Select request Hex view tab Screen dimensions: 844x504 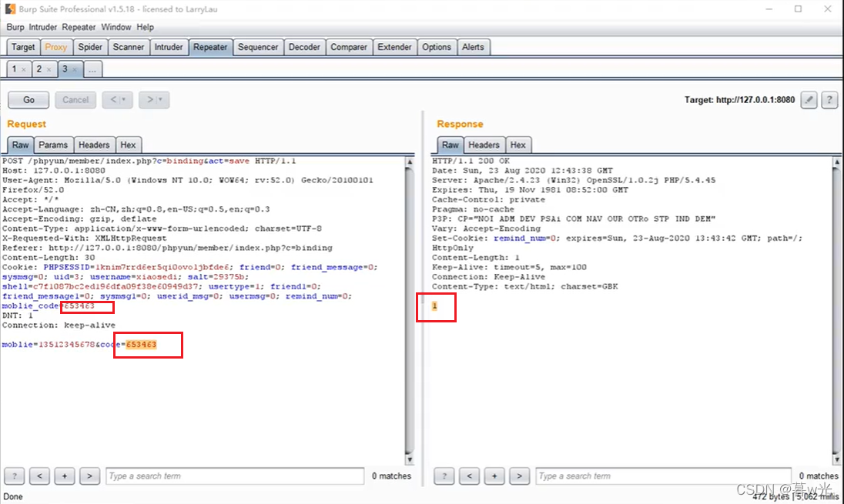[128, 145]
